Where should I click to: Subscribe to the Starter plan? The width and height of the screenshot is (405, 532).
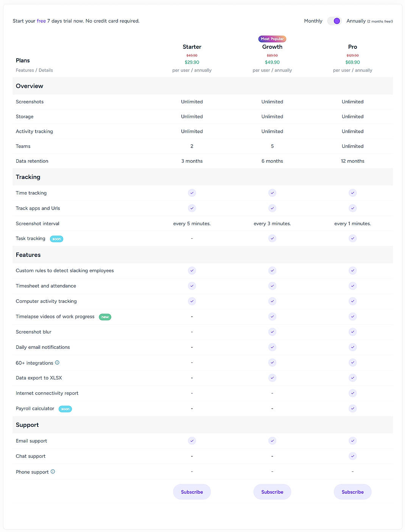point(192,492)
